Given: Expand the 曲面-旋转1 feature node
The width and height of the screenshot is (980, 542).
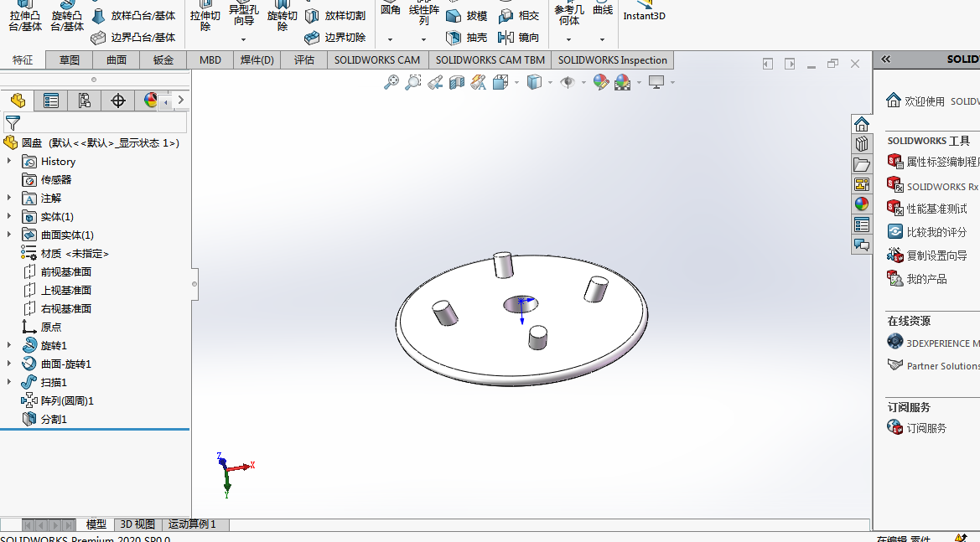Looking at the screenshot, I should point(8,364).
